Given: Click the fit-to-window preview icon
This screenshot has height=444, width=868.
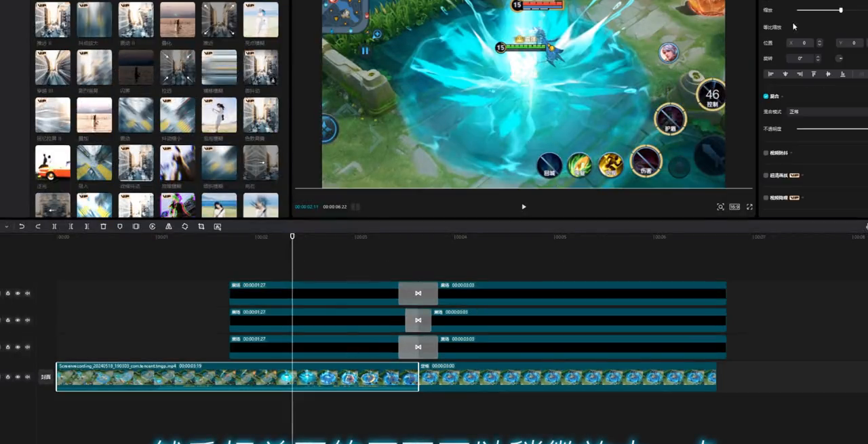Looking at the screenshot, I should 720,207.
